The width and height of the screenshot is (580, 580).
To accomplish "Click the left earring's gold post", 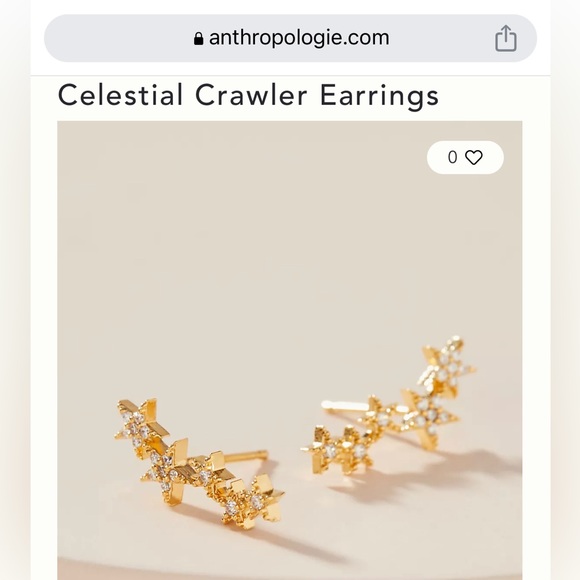I will (x=246, y=456).
